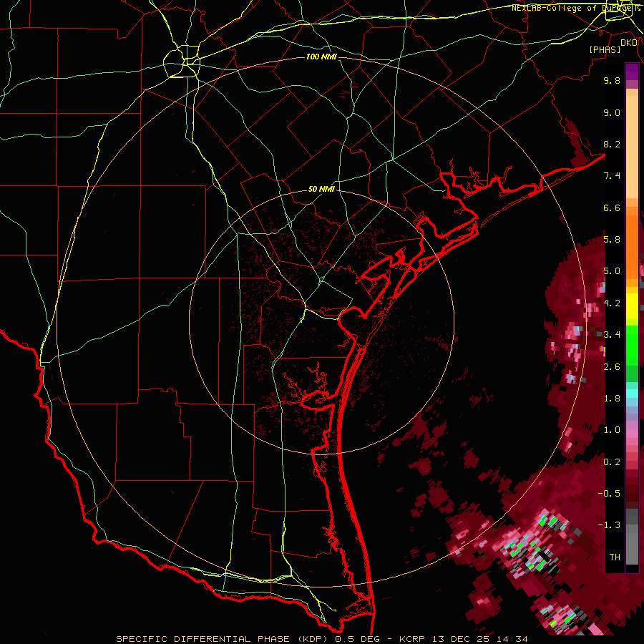Click the -0.5 color scale value
644x644 pixels.
click(609, 494)
